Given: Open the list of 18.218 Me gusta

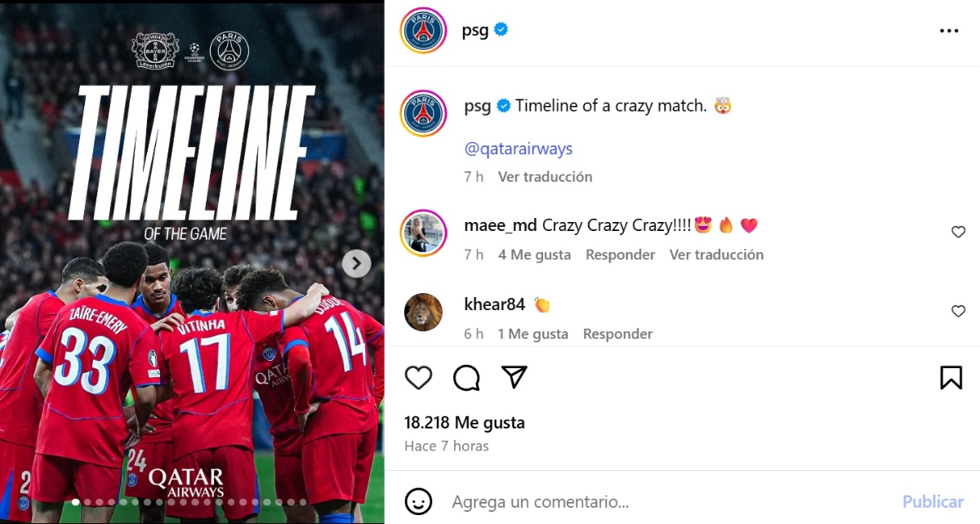Looking at the screenshot, I should pyautogui.click(x=465, y=423).
